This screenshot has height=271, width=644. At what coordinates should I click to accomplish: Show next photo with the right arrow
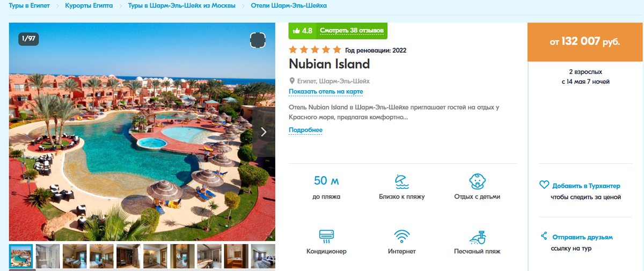click(264, 131)
